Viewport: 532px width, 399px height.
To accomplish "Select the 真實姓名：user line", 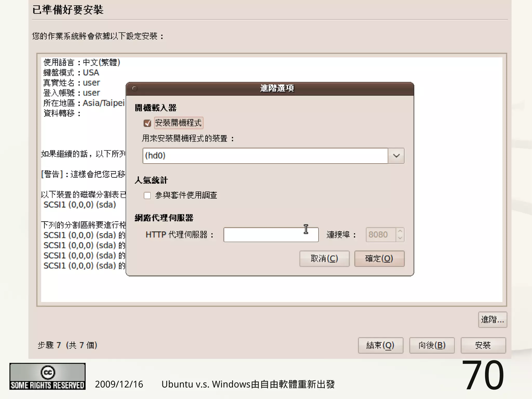I will pos(71,83).
